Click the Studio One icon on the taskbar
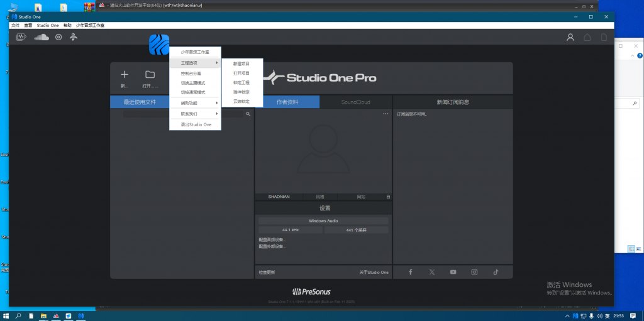Image resolution: width=644 pixels, height=321 pixels. tap(81, 316)
